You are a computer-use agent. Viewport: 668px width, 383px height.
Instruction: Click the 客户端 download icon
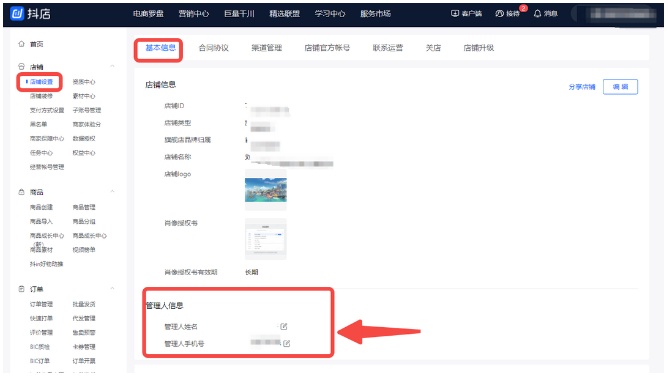point(455,14)
